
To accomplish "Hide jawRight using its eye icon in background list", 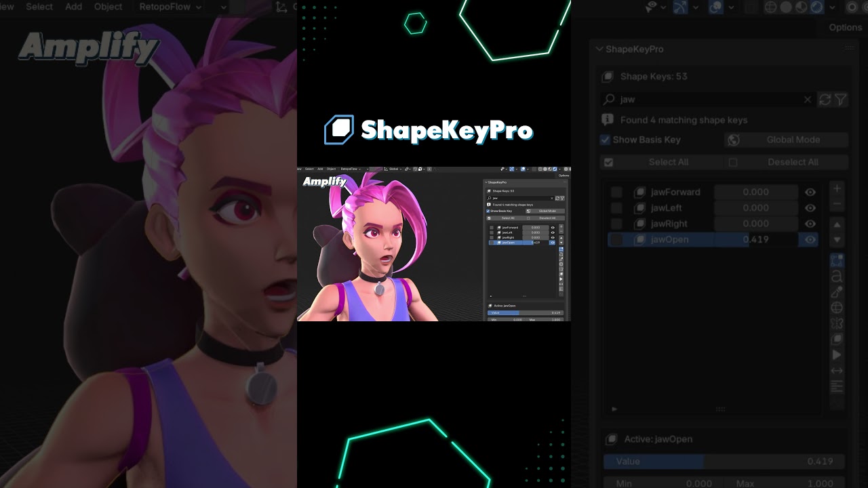I will [x=810, y=224].
